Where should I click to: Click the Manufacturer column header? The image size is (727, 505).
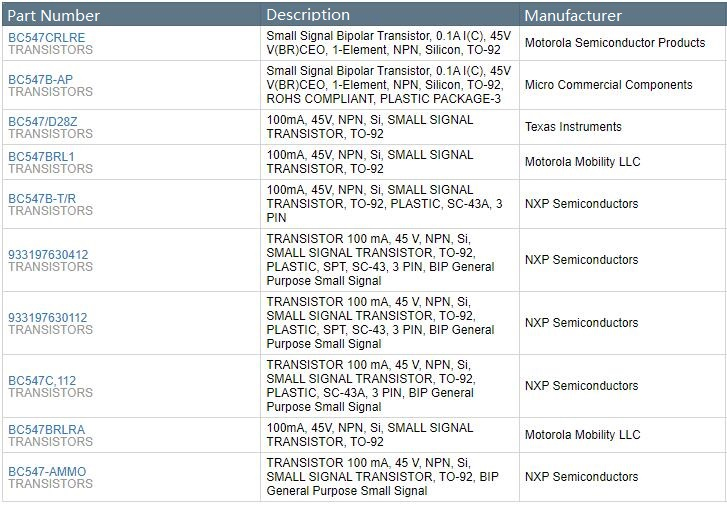coord(573,15)
